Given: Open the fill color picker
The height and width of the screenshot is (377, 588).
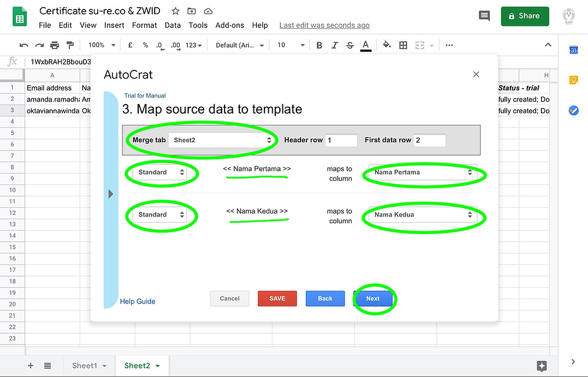Looking at the screenshot, I should pos(387,45).
